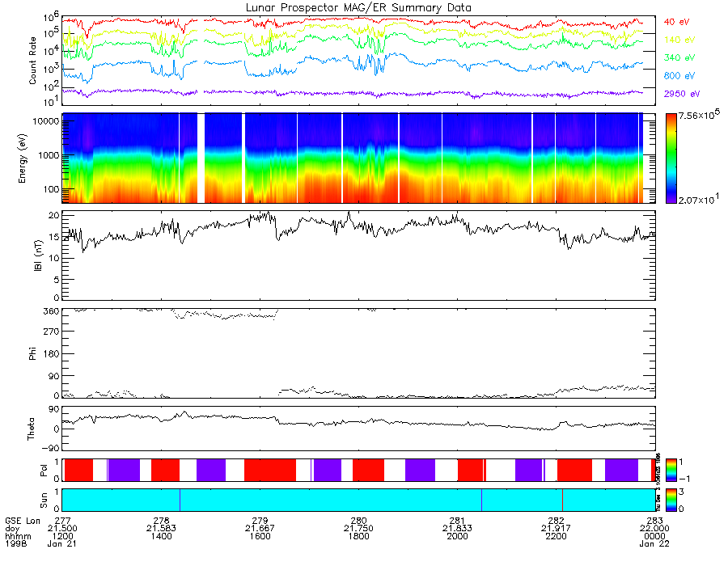Click the '282' GSE longitude tick label
Image resolution: width=728 pixels, height=566 pixels.
[557, 521]
